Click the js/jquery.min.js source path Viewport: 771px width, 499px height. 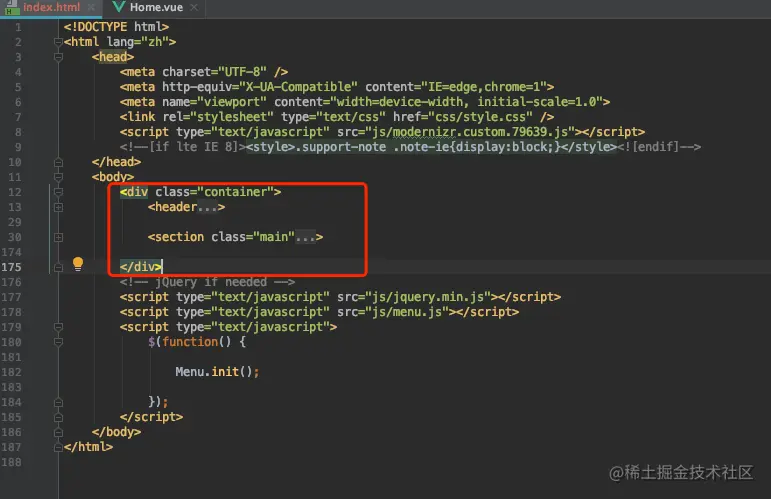click(428, 297)
